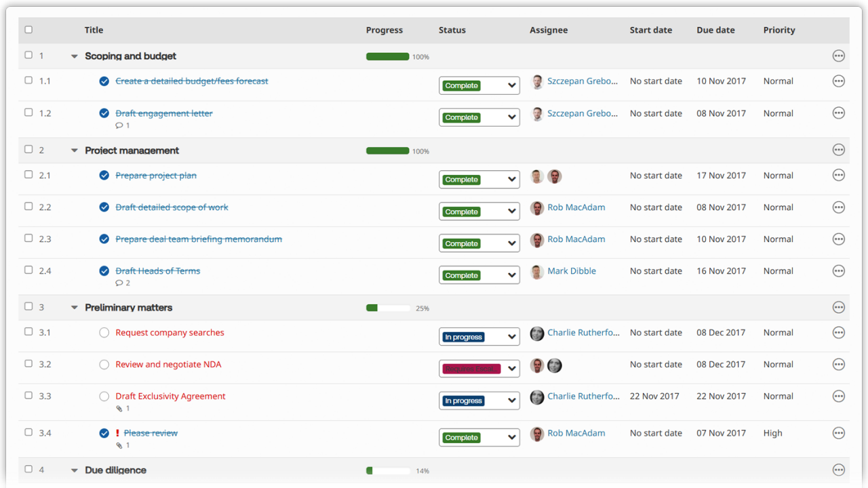This screenshot has height=488, width=868.
Task: Click attachment paperclip under Draft Exclusivity Agreement
Action: point(119,409)
